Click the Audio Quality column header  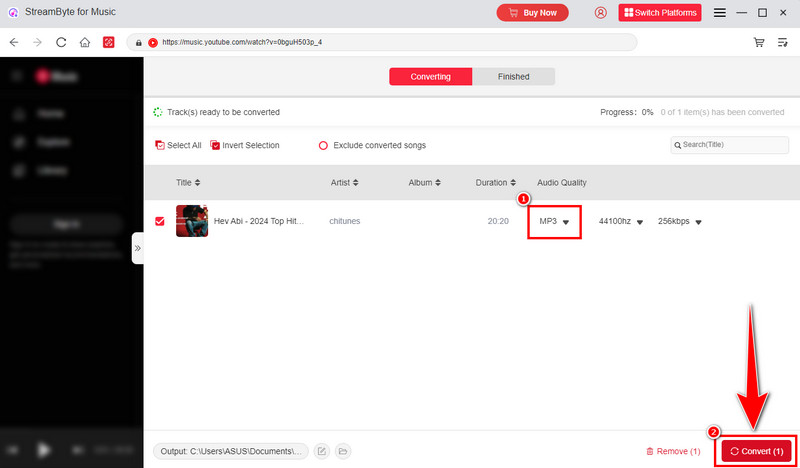pos(562,183)
